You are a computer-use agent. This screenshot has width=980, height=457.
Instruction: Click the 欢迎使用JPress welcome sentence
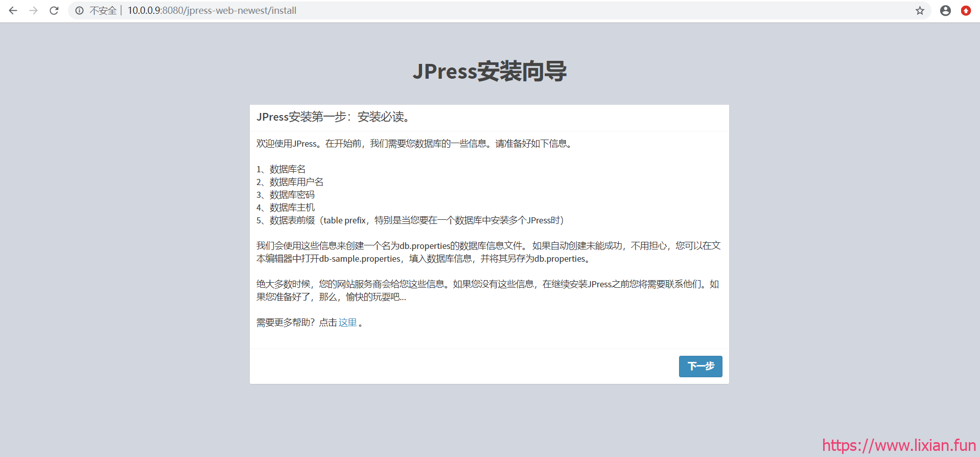click(415, 144)
